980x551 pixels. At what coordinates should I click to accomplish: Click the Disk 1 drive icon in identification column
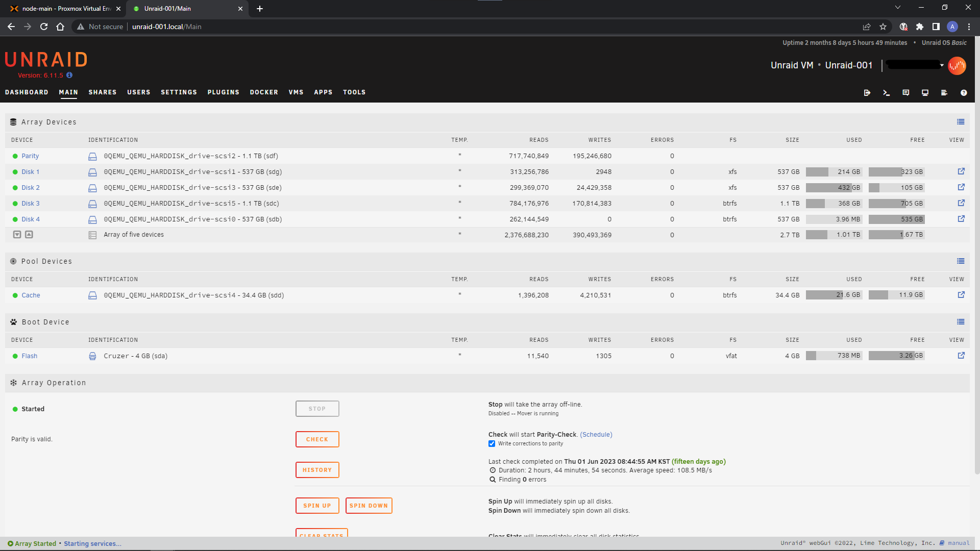pyautogui.click(x=92, y=172)
